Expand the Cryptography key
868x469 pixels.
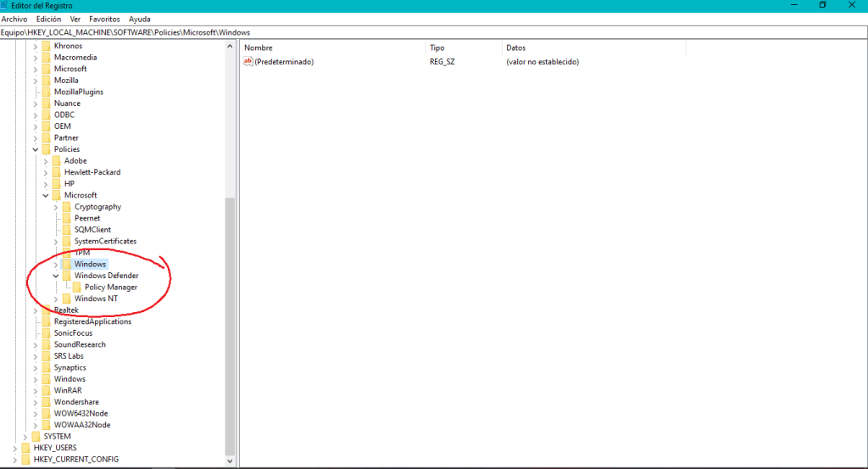tap(56, 207)
